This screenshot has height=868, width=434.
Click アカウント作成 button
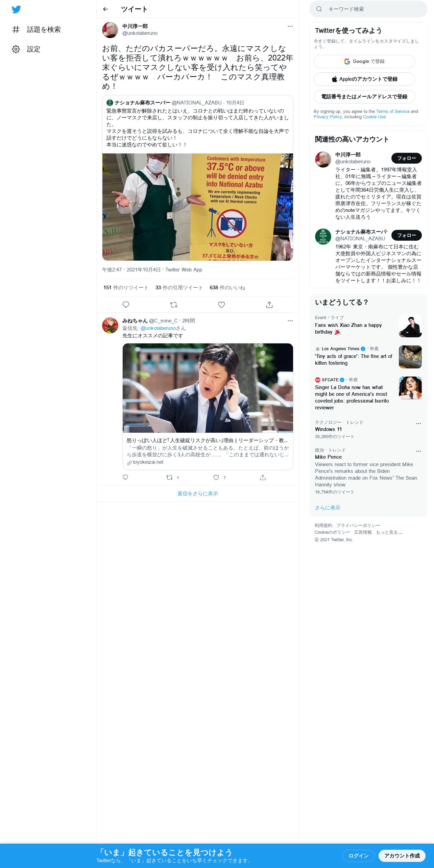coord(402,856)
